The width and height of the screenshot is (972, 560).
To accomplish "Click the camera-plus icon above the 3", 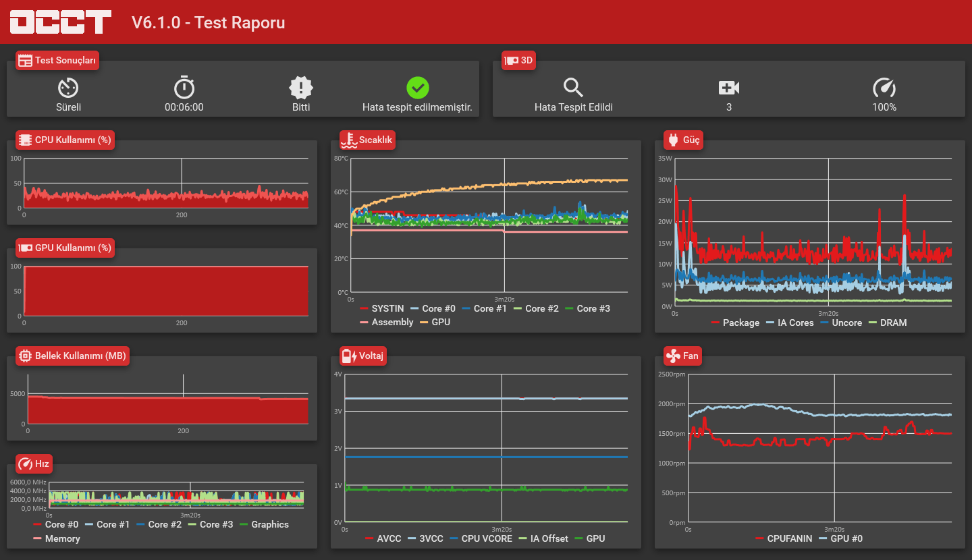I will click(729, 88).
